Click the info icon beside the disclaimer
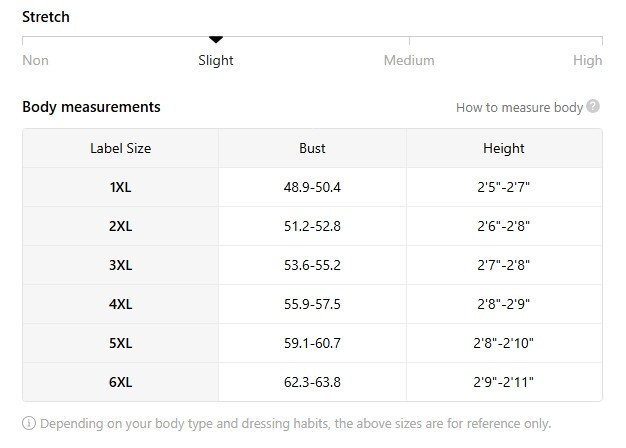This screenshot has height=448, width=626. pos(29,423)
